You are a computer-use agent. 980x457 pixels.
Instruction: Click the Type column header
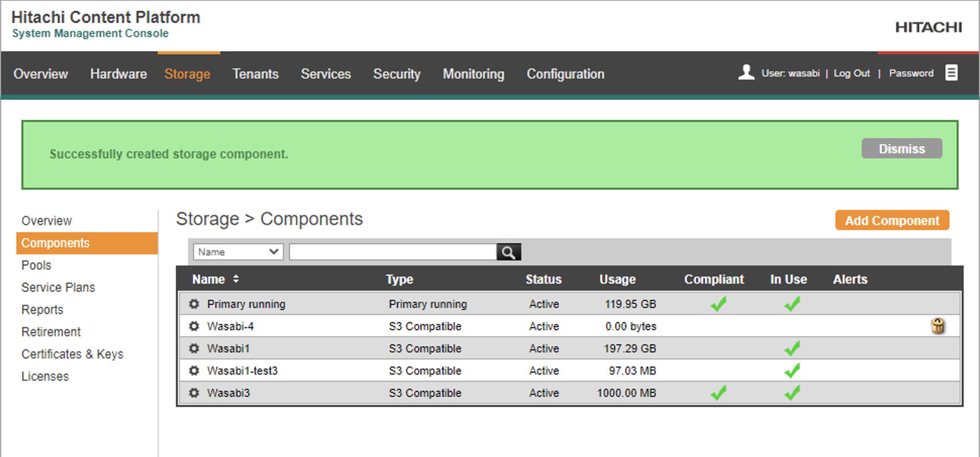click(x=400, y=279)
